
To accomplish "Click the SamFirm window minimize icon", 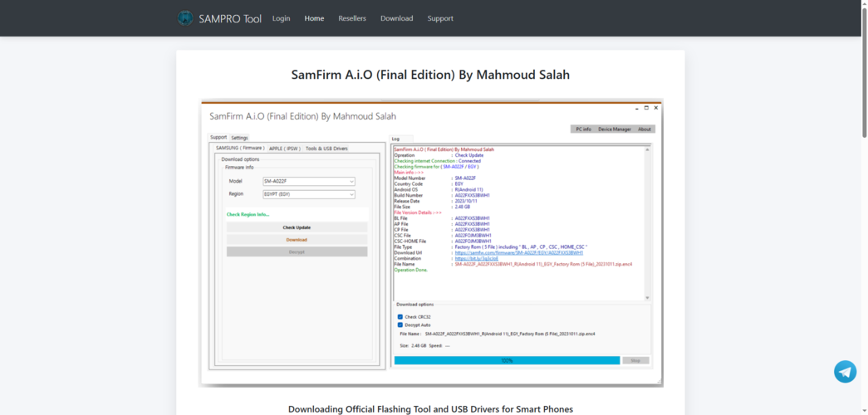I will pyautogui.click(x=637, y=108).
